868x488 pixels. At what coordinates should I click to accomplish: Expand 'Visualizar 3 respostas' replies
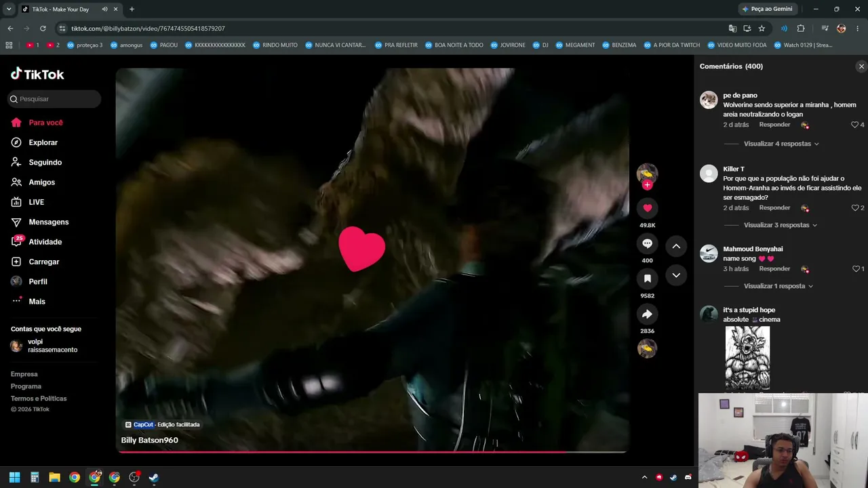(781, 225)
